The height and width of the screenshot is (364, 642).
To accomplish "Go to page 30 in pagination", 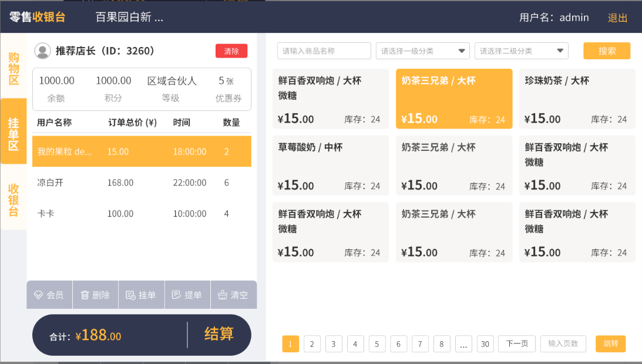I will click(x=485, y=344).
